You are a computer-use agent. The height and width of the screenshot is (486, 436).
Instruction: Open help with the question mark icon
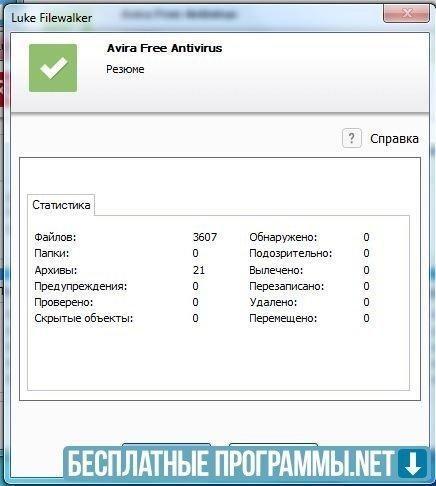pos(352,138)
